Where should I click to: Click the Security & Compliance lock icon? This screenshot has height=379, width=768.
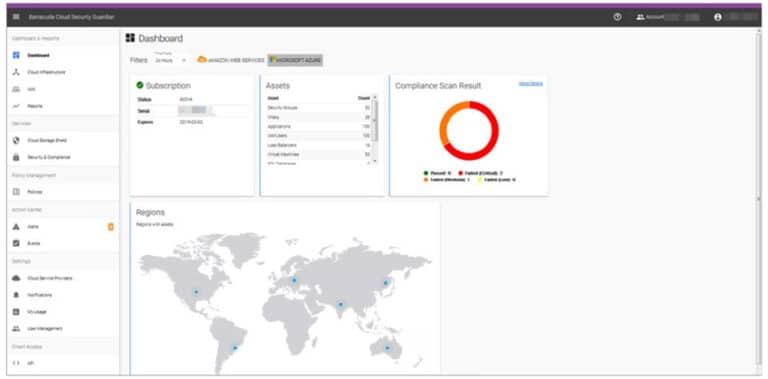(16, 157)
